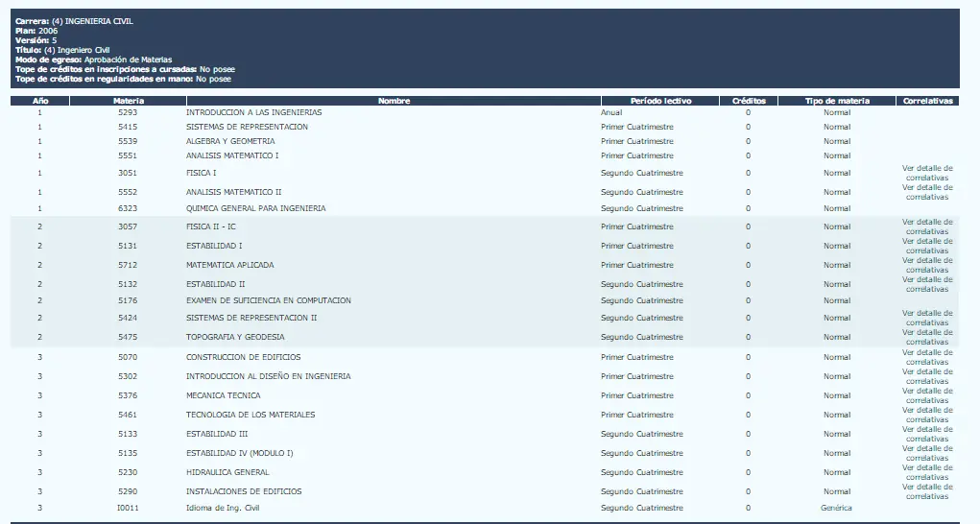Click the Correlativas column header
The image size is (980, 524).
point(927,101)
